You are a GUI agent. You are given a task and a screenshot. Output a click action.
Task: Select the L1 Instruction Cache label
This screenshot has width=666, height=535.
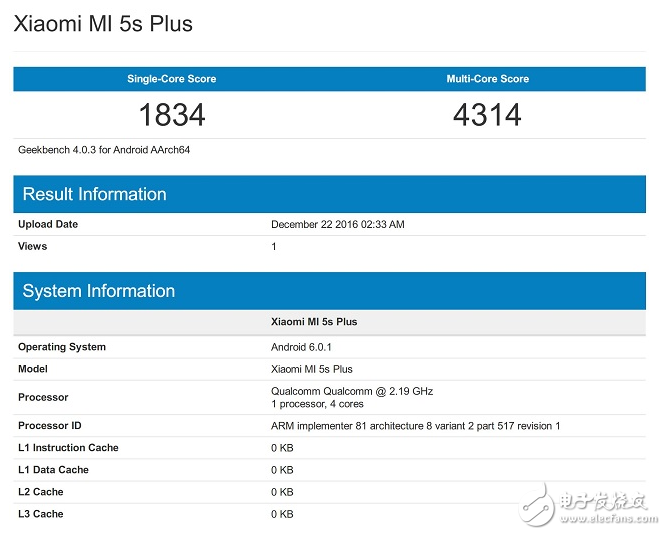tap(68, 448)
